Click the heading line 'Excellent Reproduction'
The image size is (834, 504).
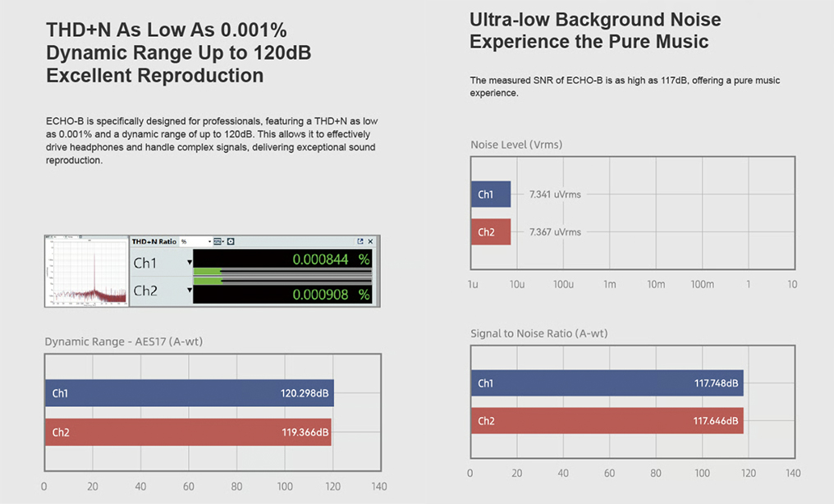(155, 76)
